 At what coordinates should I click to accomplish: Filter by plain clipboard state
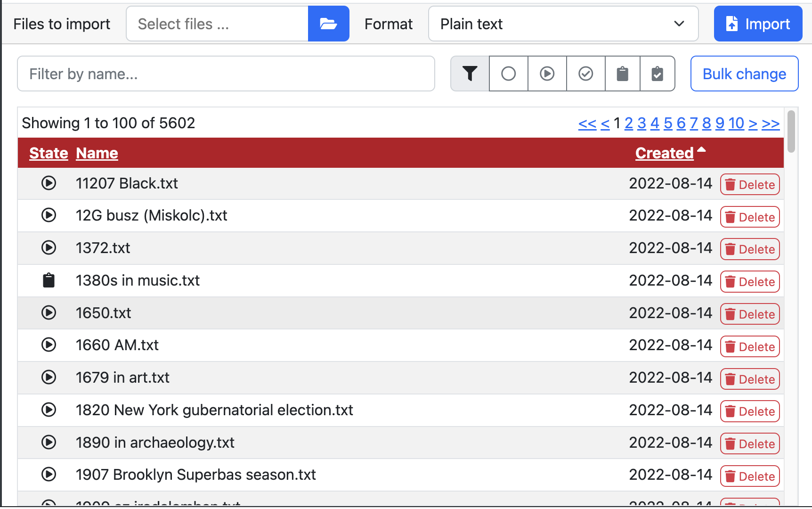[x=623, y=74]
